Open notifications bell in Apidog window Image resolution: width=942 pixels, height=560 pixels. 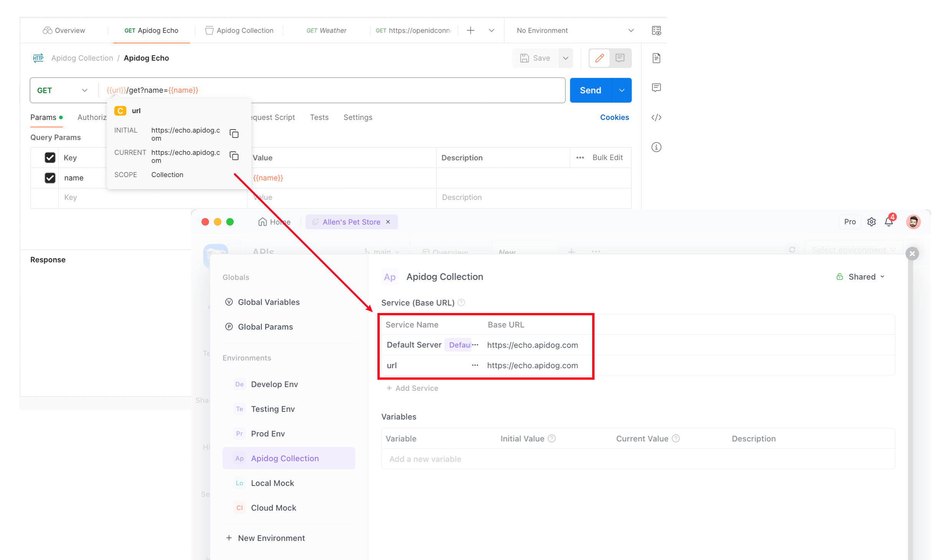pyautogui.click(x=889, y=222)
